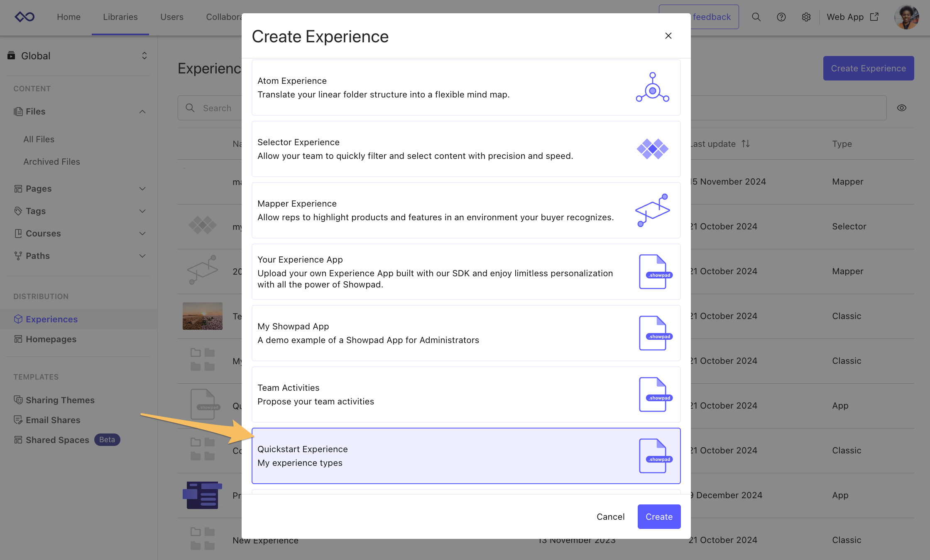Click Team Activities showpad file icon
The width and height of the screenshot is (930, 560).
click(x=655, y=394)
